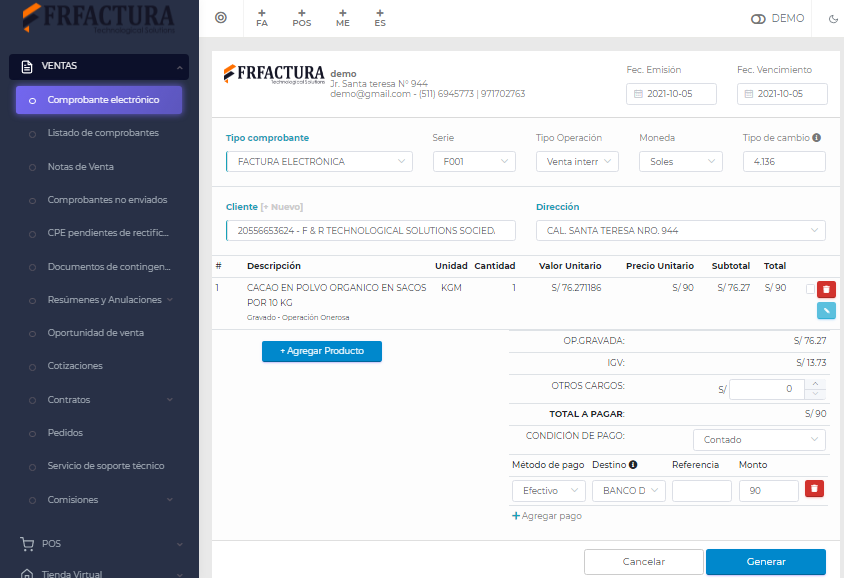
Task: Click the target circle icon in top bar
Action: 221,18
